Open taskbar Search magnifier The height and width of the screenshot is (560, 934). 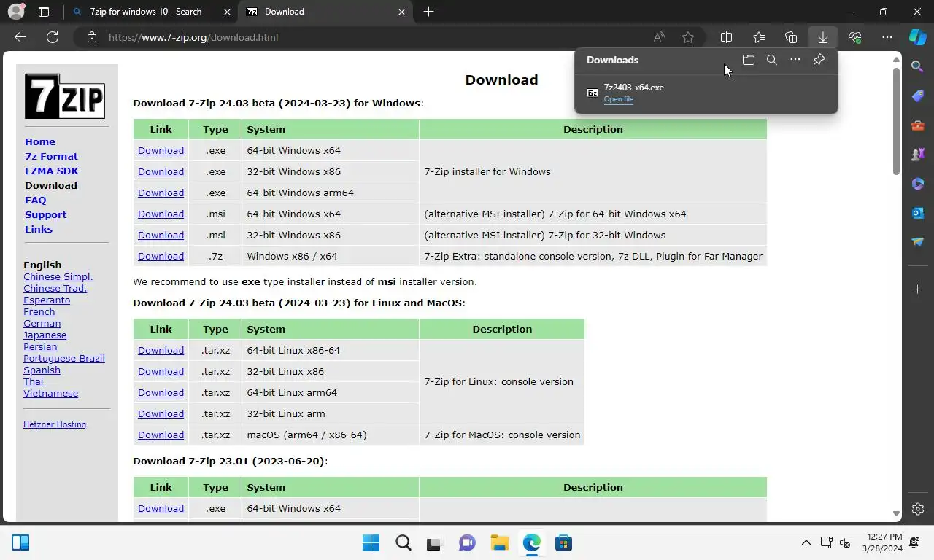[x=403, y=542]
